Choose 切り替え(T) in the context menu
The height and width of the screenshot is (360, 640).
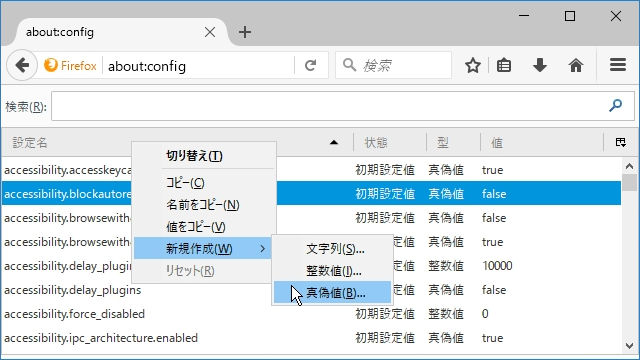tap(204, 156)
